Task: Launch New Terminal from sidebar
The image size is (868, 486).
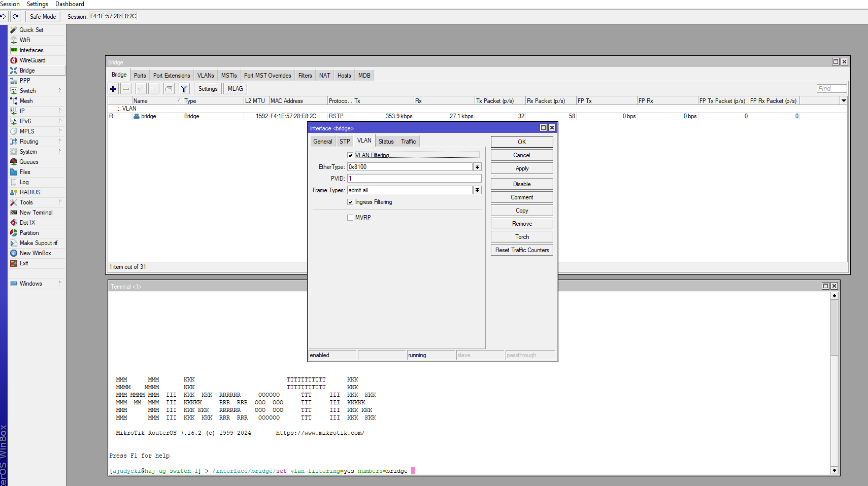Action: [x=36, y=213]
